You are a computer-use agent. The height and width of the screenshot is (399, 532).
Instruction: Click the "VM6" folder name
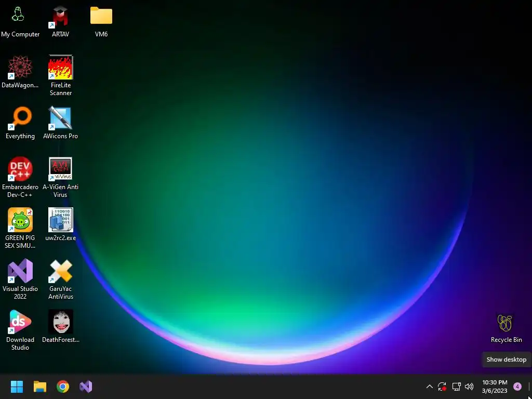point(101,34)
